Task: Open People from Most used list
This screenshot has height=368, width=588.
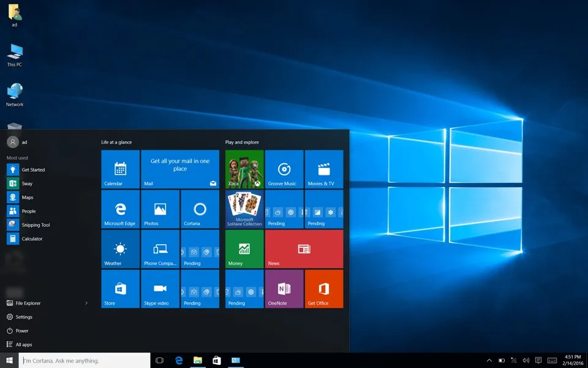Action: pos(47,211)
